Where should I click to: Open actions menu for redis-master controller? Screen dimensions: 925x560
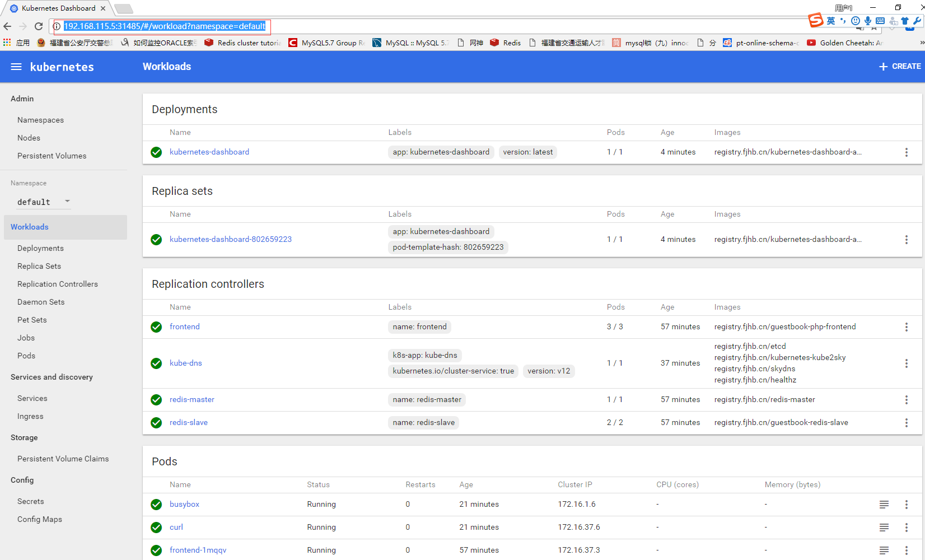(907, 400)
